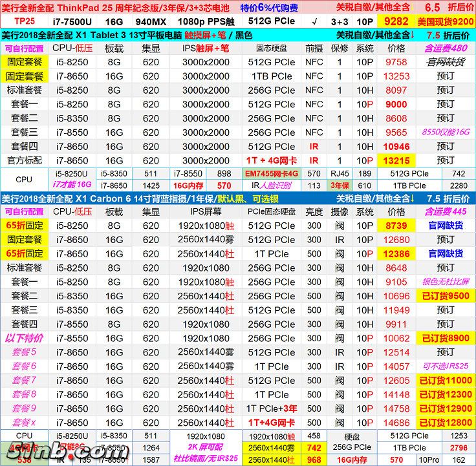The image size is (476, 466).
Task: Click the checkmark in the TP25 row
Action: 314,21
